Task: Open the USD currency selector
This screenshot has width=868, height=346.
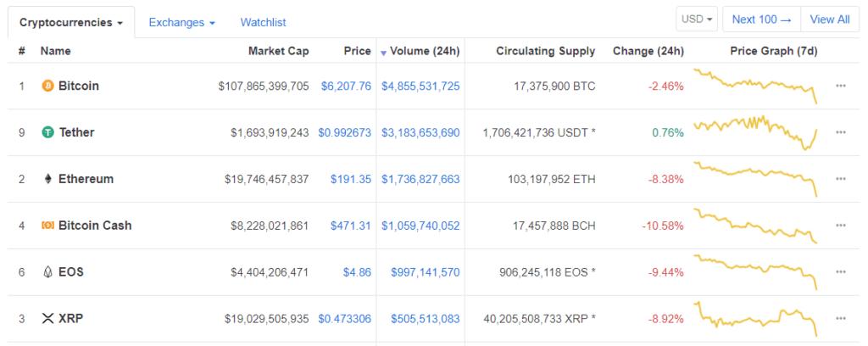Action: (x=698, y=19)
